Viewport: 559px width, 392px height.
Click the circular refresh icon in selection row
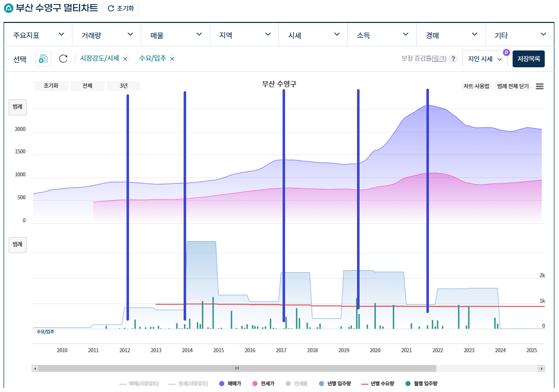(63, 59)
